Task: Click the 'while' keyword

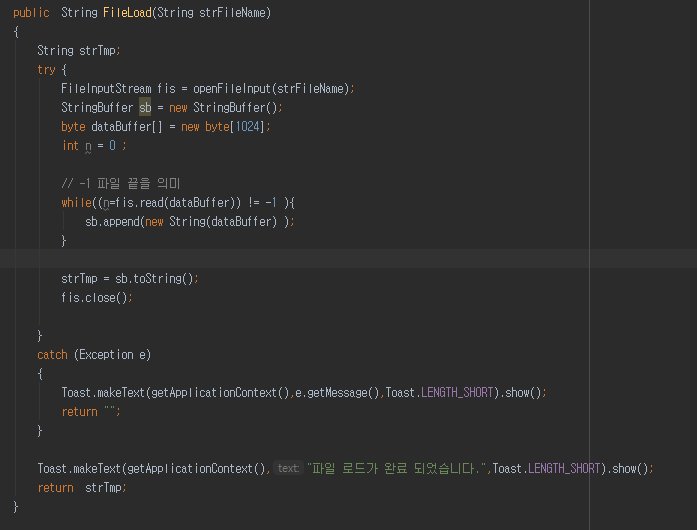Action: coord(76,203)
